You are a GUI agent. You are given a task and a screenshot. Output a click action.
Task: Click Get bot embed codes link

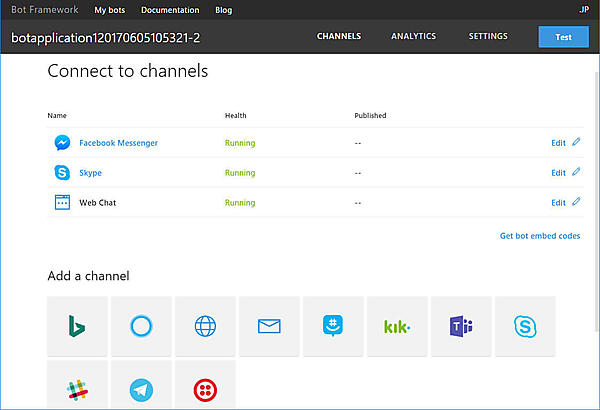click(539, 236)
